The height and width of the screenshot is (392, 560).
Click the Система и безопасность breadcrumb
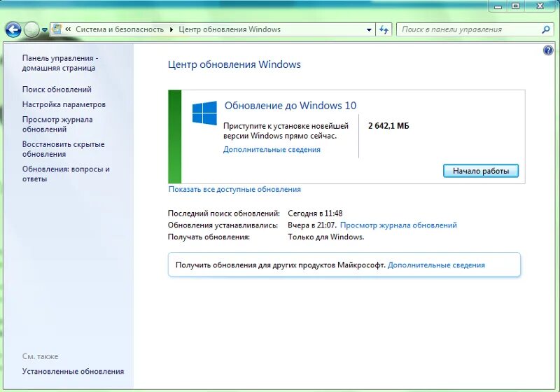tap(120, 29)
